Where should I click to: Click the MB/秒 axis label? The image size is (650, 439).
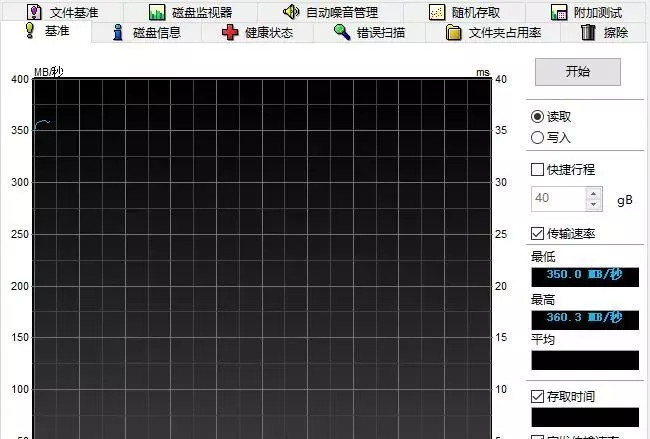49,72
